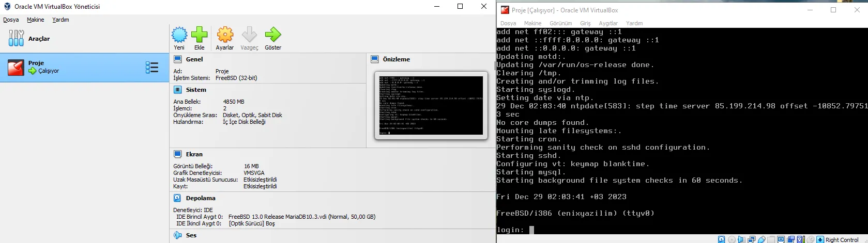Image resolution: width=868 pixels, height=243 pixels.
Task: Open the Proje machine list menu icon
Action: pos(152,68)
